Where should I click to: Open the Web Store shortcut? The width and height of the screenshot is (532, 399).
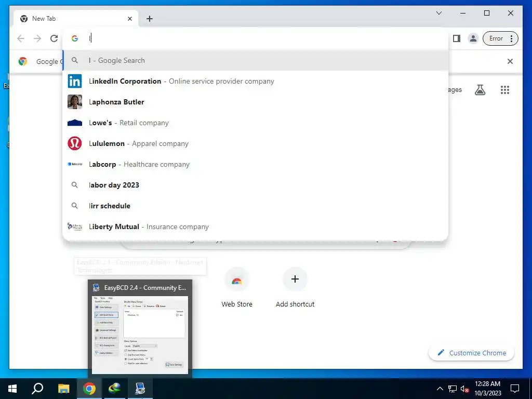(x=237, y=288)
